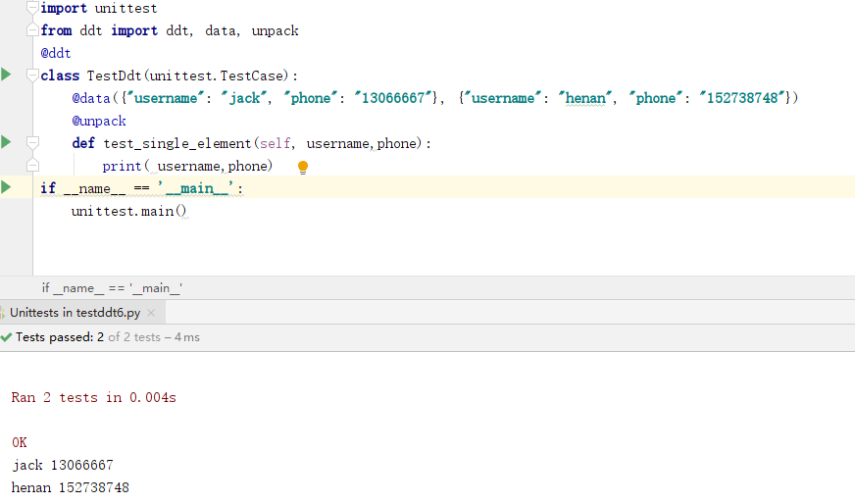Click run icon beside test_single_element method

click(7, 142)
